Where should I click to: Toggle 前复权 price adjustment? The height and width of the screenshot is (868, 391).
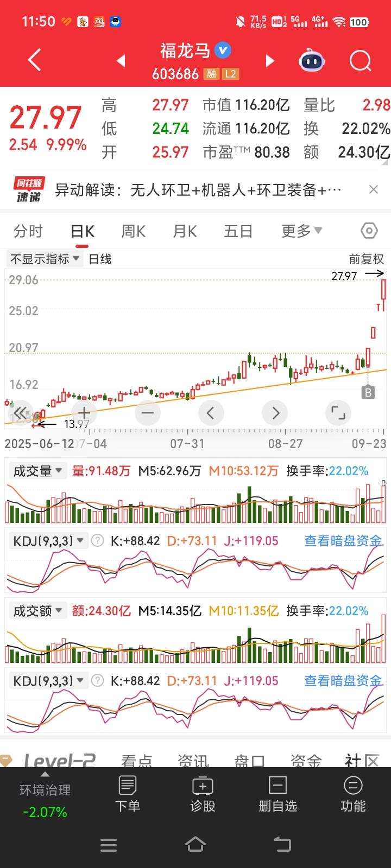(366, 259)
